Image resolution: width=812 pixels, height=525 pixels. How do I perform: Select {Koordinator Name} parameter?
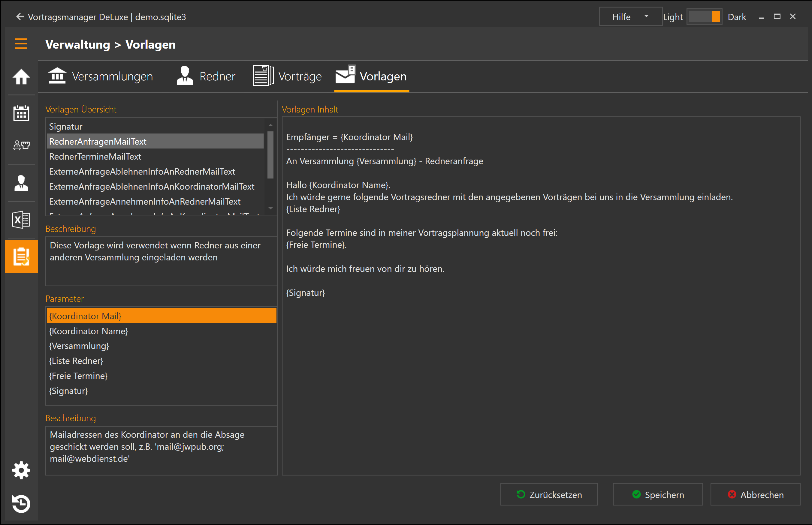(x=161, y=331)
